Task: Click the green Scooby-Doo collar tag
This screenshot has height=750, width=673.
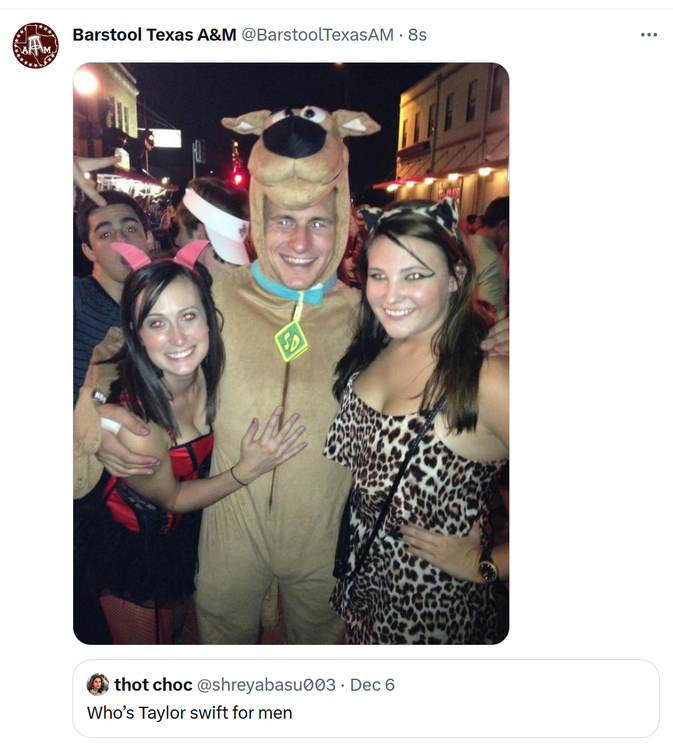Action: click(x=291, y=340)
